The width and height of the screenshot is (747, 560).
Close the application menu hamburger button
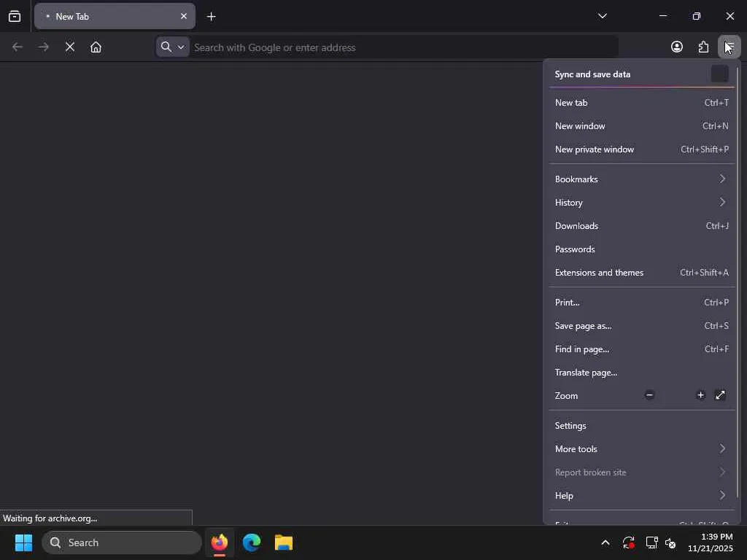(729, 47)
